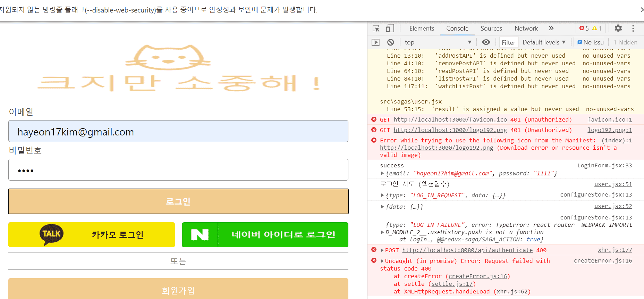The width and height of the screenshot is (644, 299).
Task: Open the JavaScript context 'top' dropdown
Action: click(x=438, y=42)
